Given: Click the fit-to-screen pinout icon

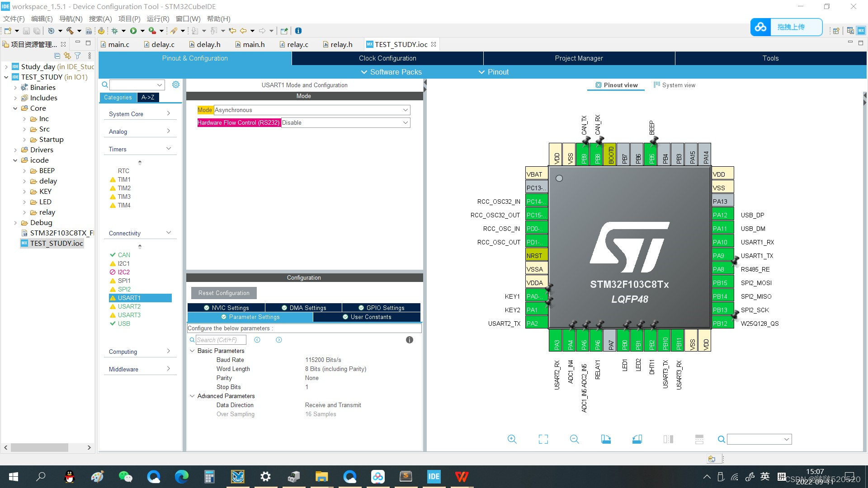Looking at the screenshot, I should 543,439.
